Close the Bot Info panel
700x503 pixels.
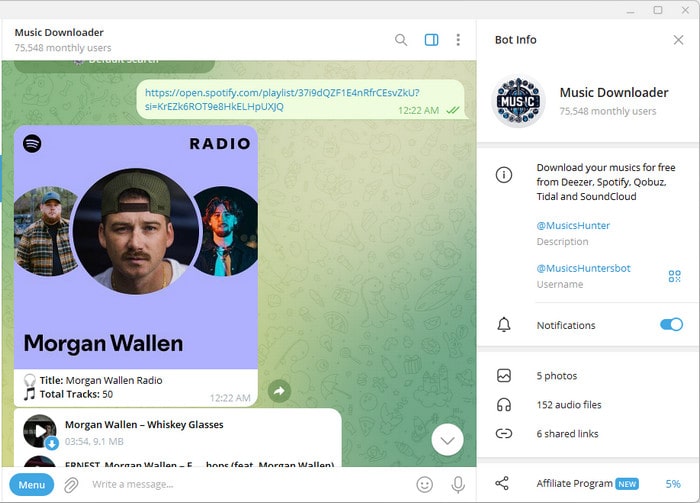point(678,40)
